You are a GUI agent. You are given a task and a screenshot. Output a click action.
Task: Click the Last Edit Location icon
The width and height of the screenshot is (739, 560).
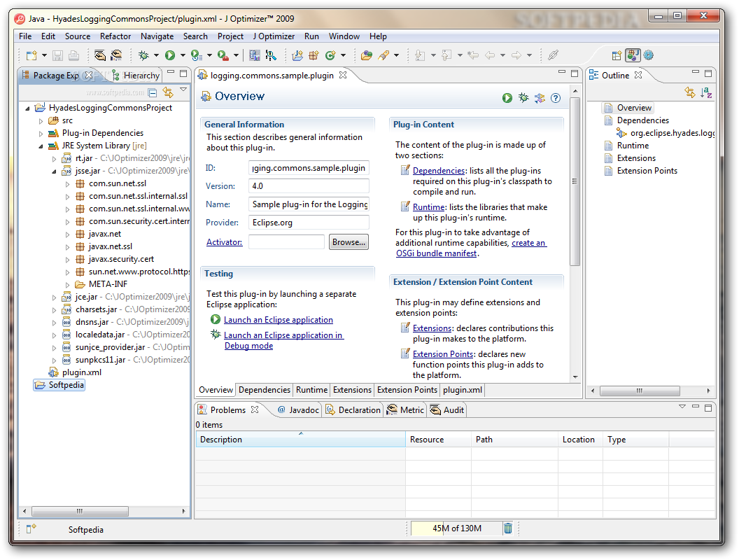[x=473, y=55]
